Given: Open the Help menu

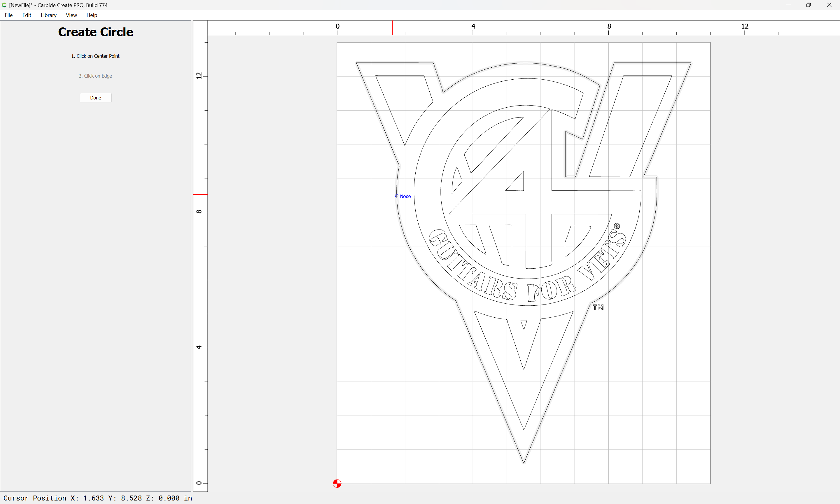Looking at the screenshot, I should (92, 15).
